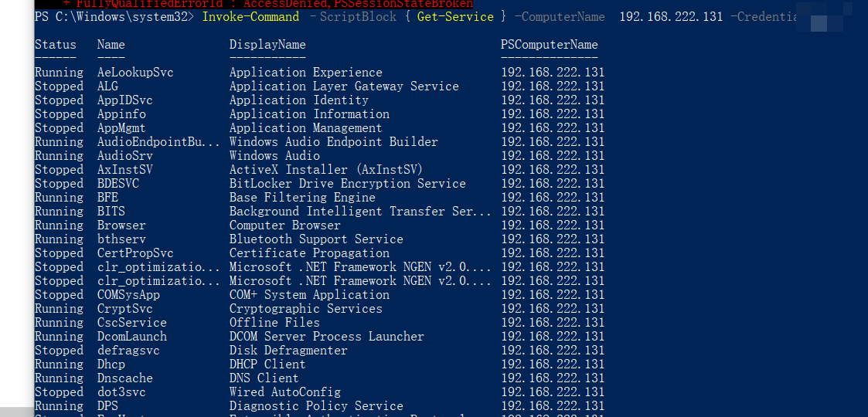Click BitLocker Drive Encryption Service entry
Viewport: 868px width, 417px height.
(x=347, y=184)
